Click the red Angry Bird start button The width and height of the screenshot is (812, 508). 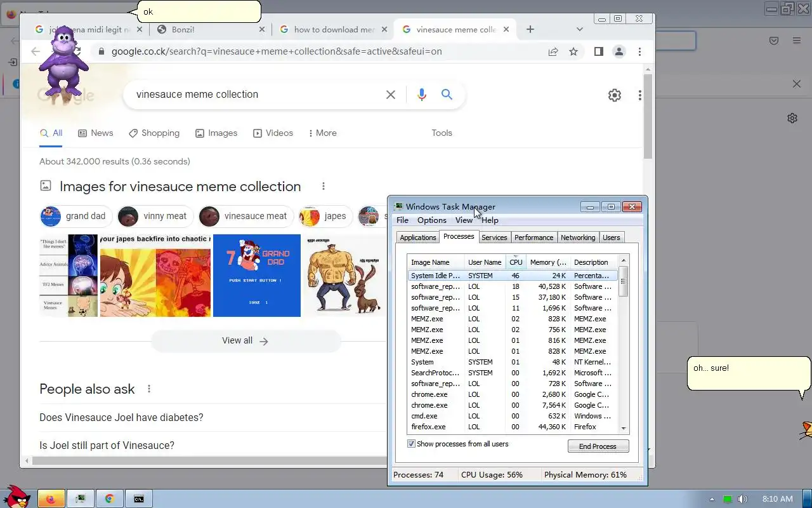[x=16, y=498]
